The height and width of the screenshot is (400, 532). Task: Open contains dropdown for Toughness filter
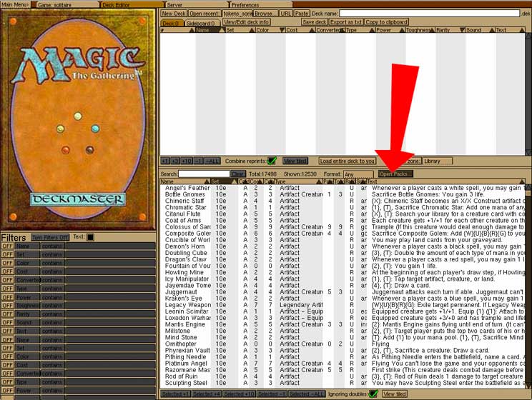click(x=53, y=306)
